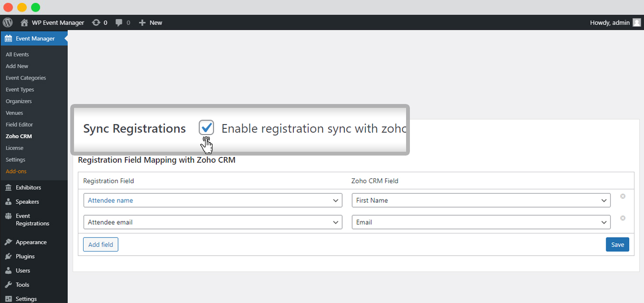Click the Sync Registrations label
The height and width of the screenshot is (303, 644).
[134, 128]
